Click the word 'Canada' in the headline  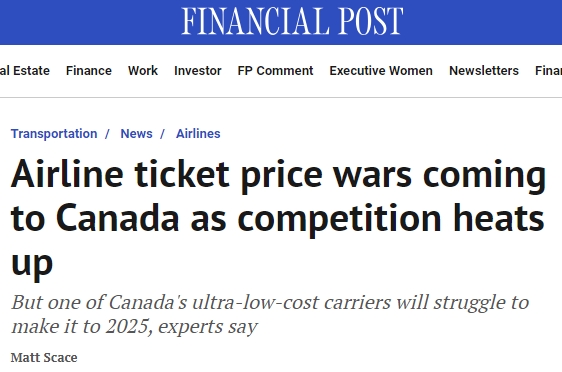(118, 218)
